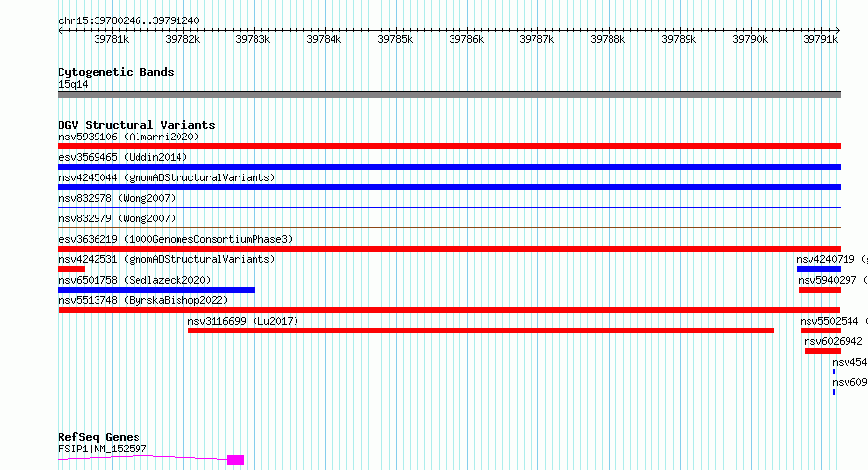
Task: Click the 39788k ruler tick label
Action: coord(608,39)
